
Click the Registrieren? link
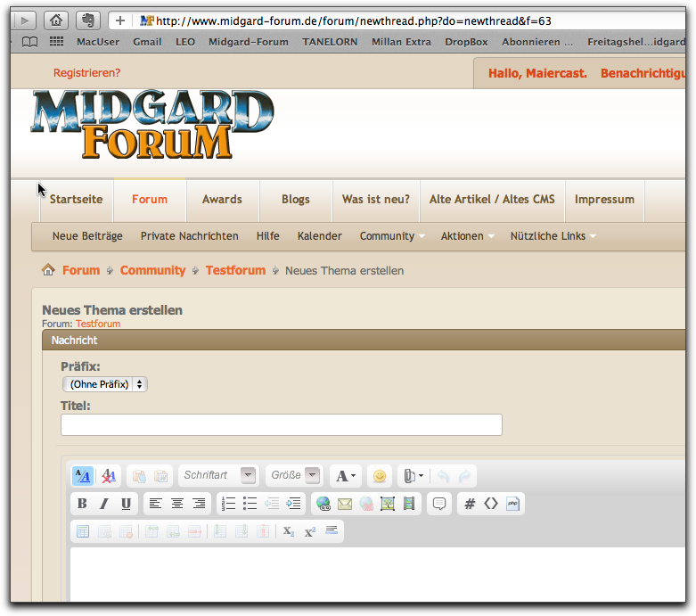coord(86,73)
